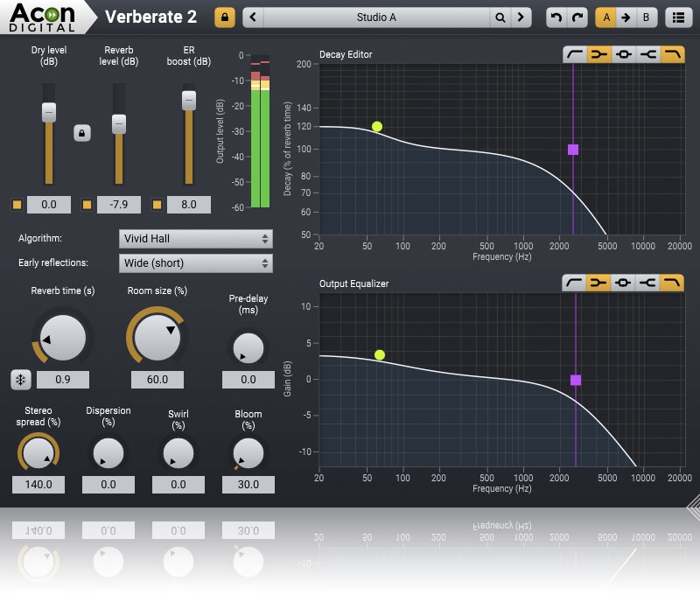
Task: Select setting A
Action: point(606,17)
